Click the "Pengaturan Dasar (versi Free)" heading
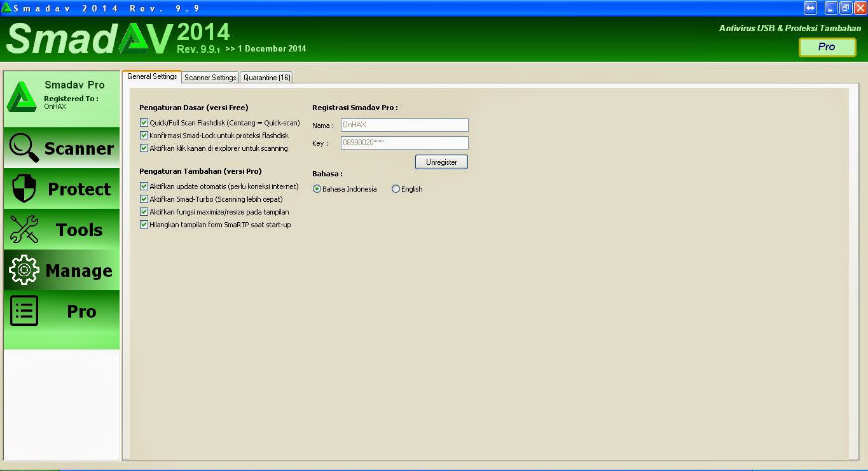This screenshot has height=471, width=868. click(194, 108)
